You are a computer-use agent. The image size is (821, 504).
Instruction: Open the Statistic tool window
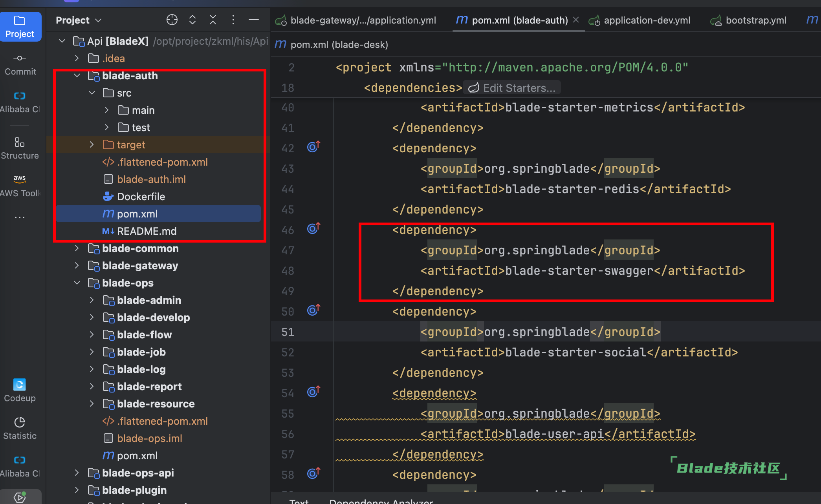point(20,428)
